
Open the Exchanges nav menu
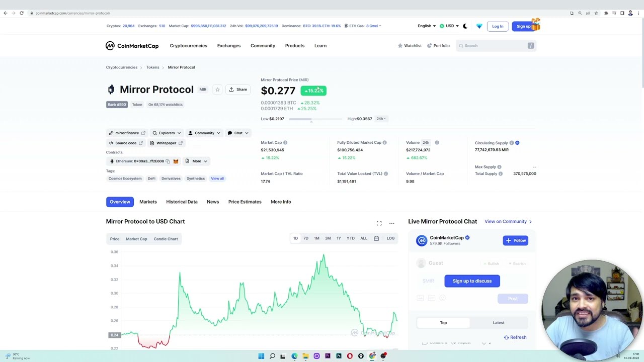229,46
